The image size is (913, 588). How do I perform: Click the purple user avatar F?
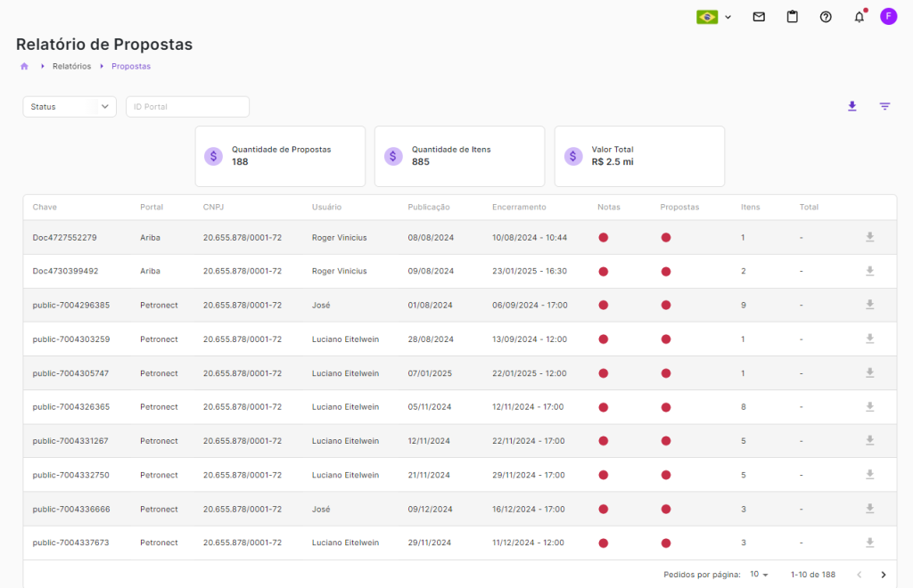888,16
